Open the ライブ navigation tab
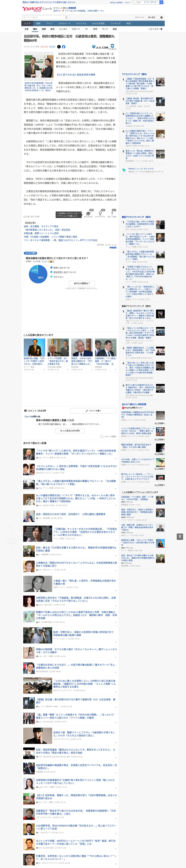 click(x=49, y=24)
